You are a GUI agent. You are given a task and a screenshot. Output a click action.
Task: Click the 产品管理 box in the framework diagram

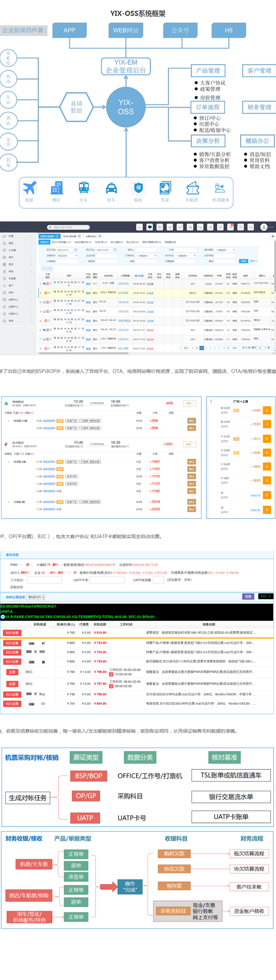[x=208, y=70]
